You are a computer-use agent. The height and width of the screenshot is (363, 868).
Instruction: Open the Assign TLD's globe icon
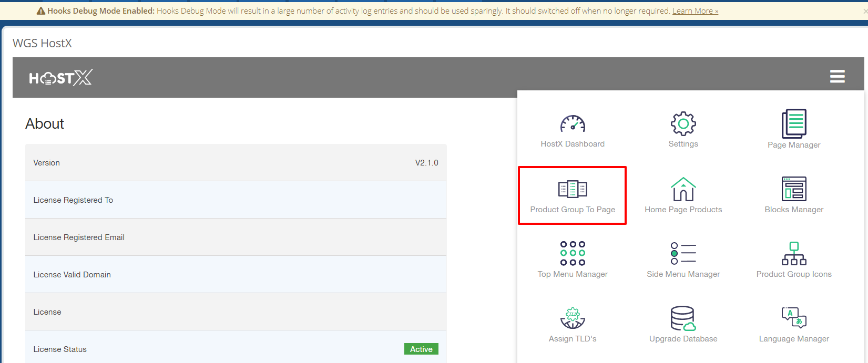tap(573, 318)
